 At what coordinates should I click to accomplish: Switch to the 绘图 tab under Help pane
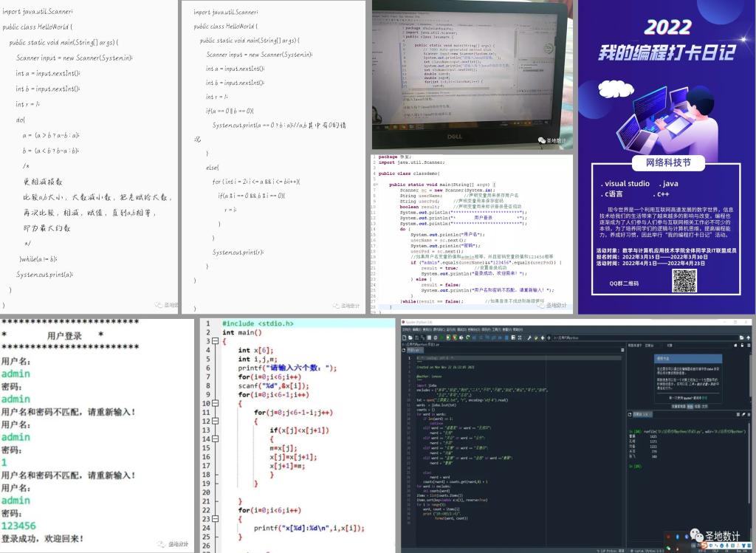697,406
